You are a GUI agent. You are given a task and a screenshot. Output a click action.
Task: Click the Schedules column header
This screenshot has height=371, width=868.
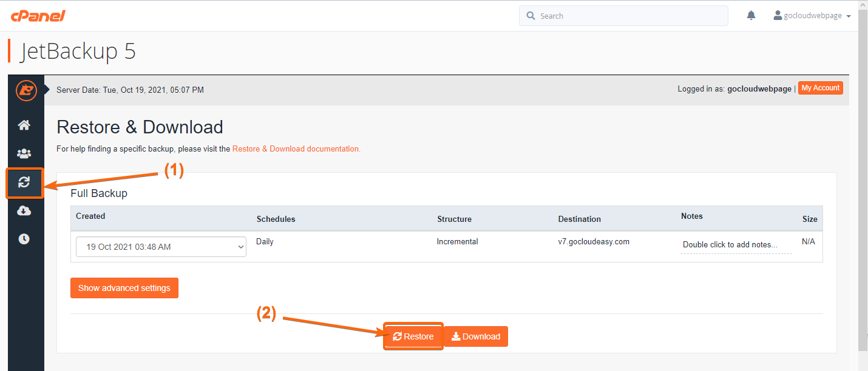tap(276, 219)
